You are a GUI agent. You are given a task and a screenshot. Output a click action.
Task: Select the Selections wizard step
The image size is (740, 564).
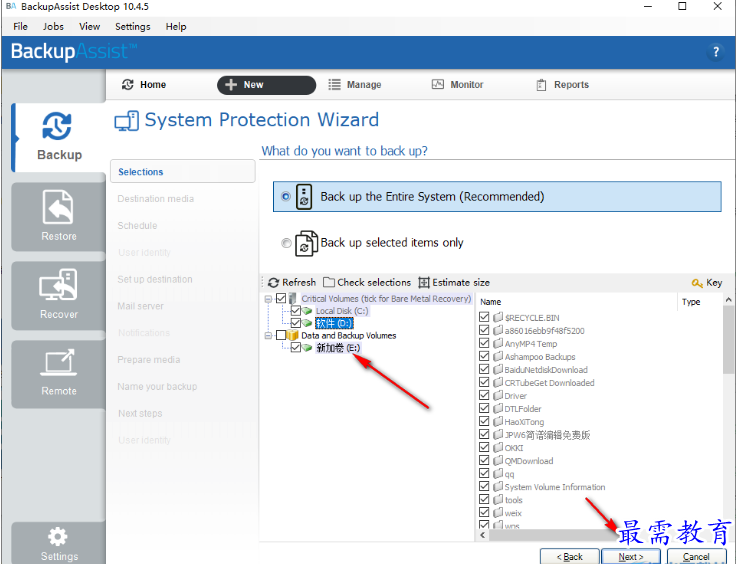183,172
